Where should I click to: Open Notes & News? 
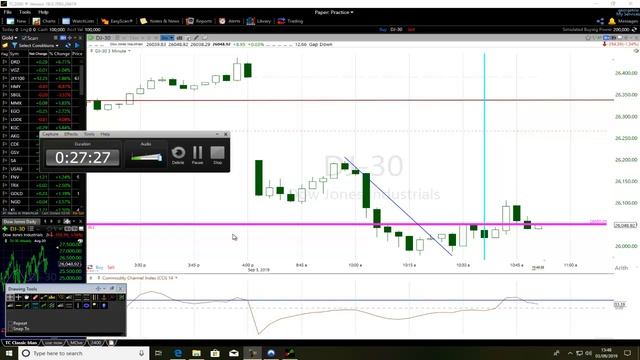(160, 21)
